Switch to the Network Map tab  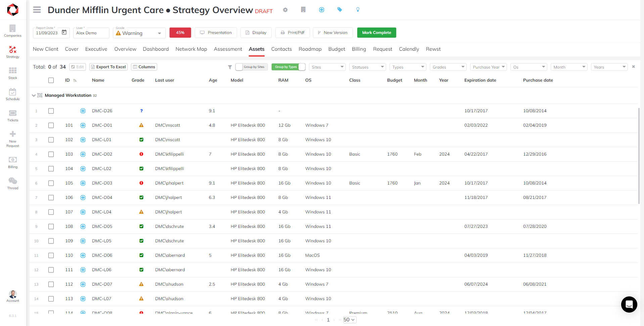(x=191, y=49)
